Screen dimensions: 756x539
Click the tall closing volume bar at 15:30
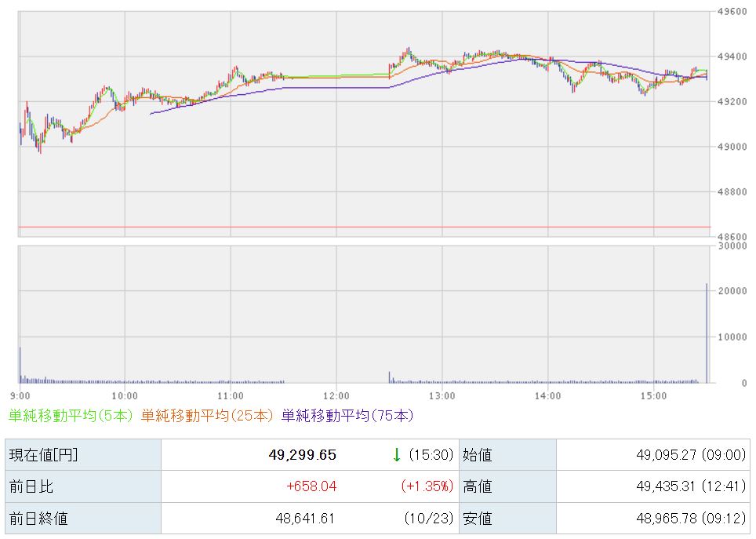(707, 333)
